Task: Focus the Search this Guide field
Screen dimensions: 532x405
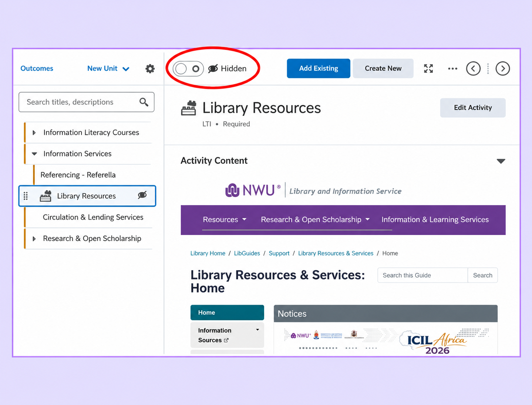Action: 422,275
